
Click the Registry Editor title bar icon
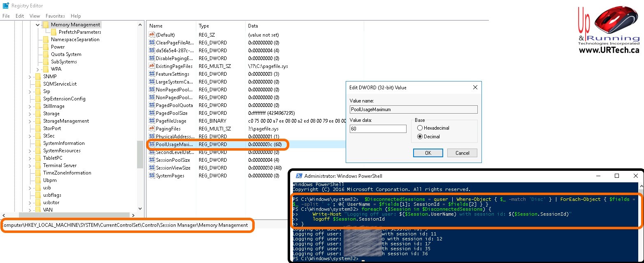[x=5, y=6]
